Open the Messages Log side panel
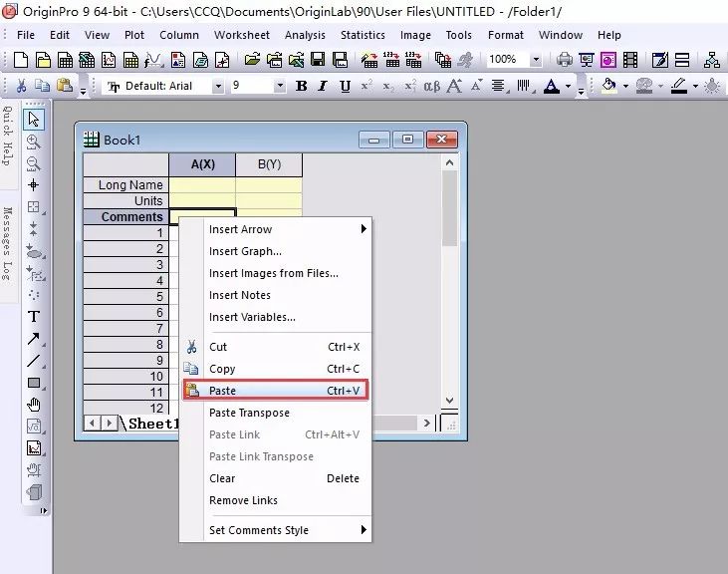This screenshot has height=574, width=728. click(7, 243)
